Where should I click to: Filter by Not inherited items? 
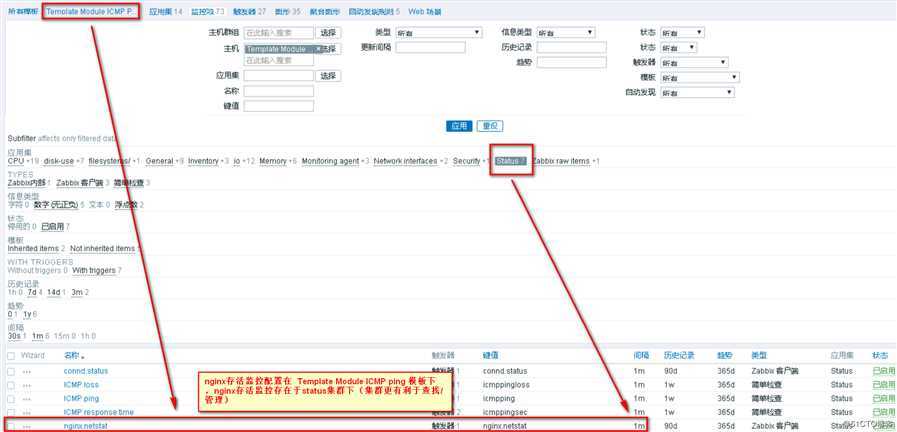(102, 249)
